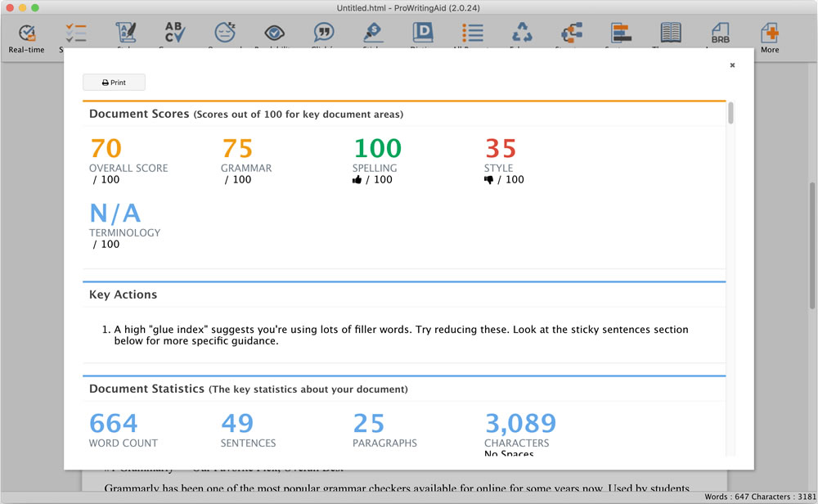818x504 pixels.
Task: Open the Summary report checklist icon
Action: (75, 34)
